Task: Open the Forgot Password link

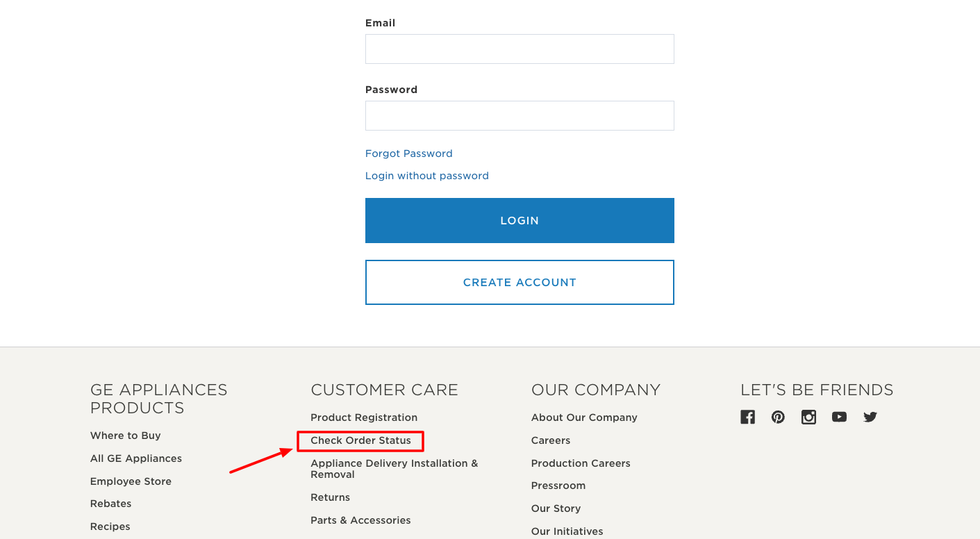Action: pos(408,153)
